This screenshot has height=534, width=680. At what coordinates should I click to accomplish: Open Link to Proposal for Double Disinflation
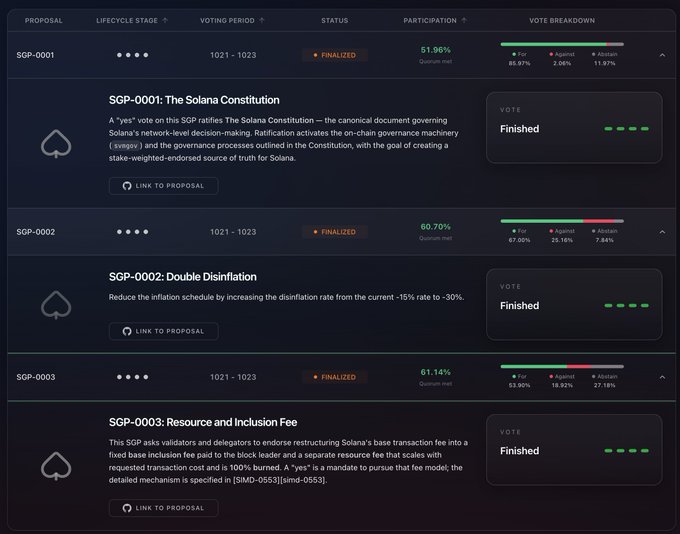(163, 331)
